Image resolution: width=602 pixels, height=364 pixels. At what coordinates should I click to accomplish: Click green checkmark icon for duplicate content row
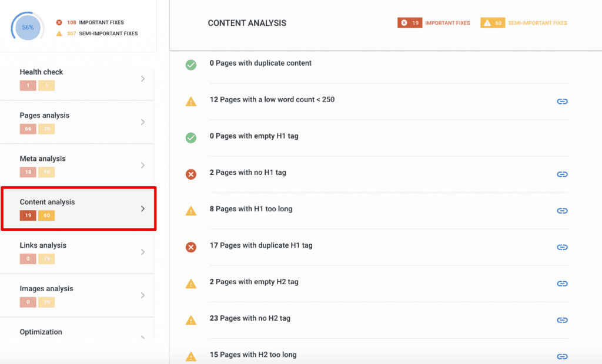point(191,65)
